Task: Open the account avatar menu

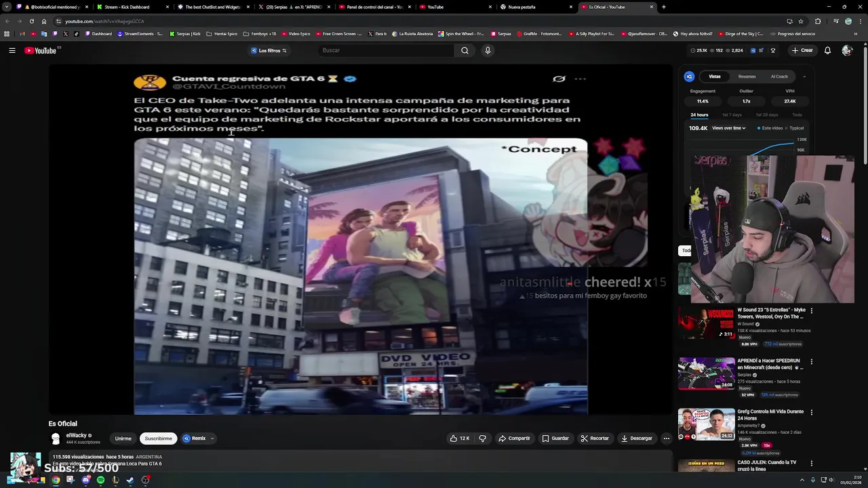Action: coord(846,50)
